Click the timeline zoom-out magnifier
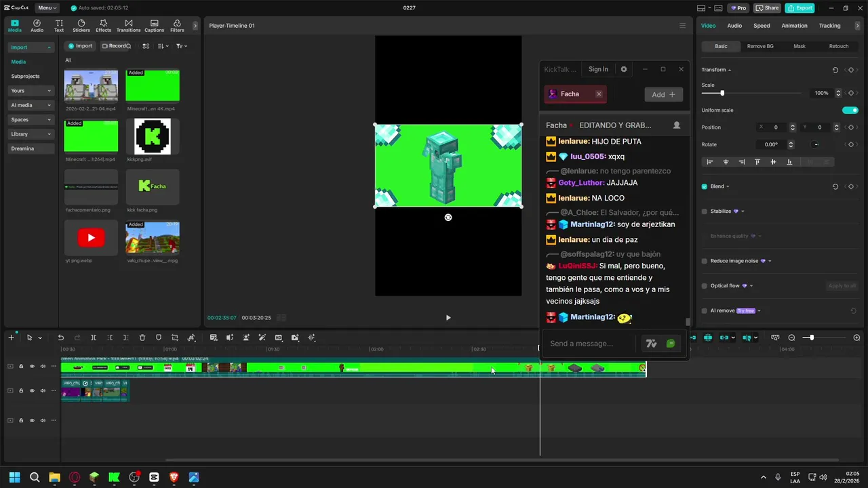This screenshot has width=868, height=488. (x=791, y=338)
